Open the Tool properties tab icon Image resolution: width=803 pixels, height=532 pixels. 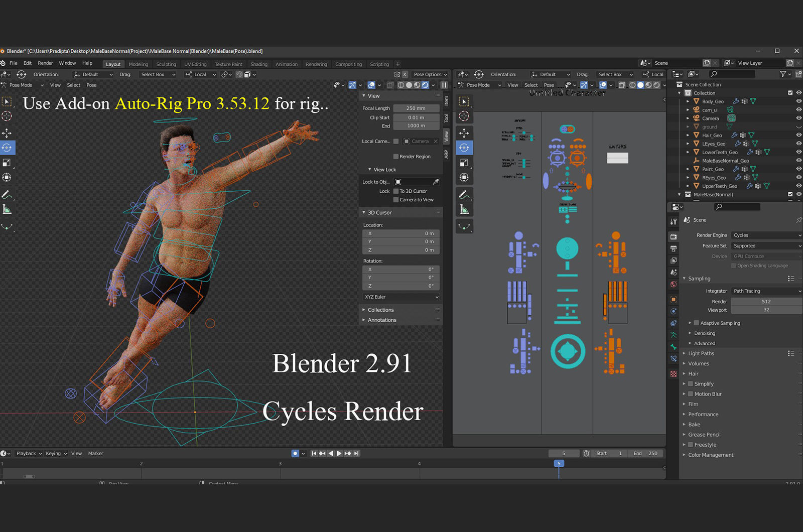click(674, 221)
